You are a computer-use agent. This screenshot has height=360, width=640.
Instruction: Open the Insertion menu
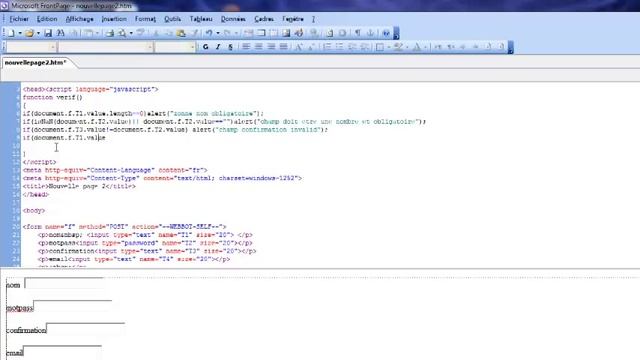114,19
